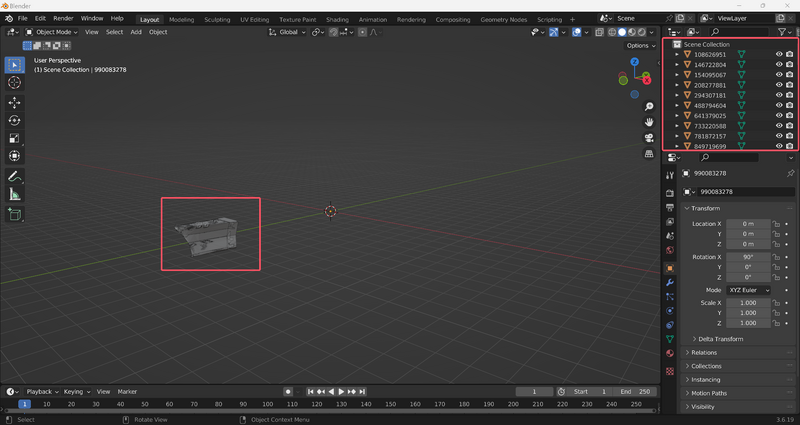Switch to Material Preview shading
This screenshot has height=425, width=800.
[x=632, y=32]
